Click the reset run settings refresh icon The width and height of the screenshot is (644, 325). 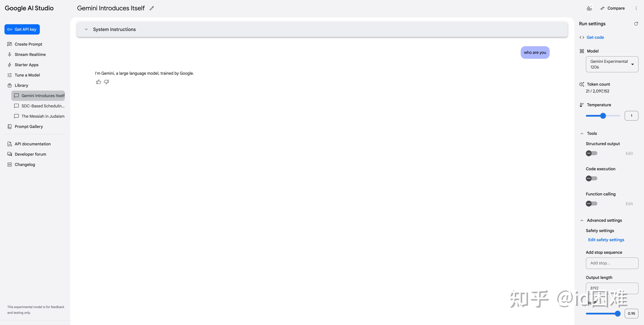click(636, 24)
